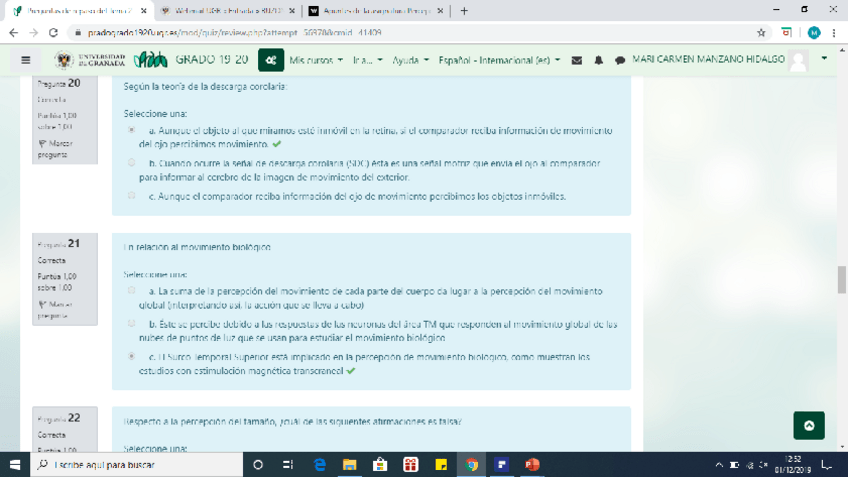This screenshot has height=477, width=848.
Task: Open the Windows Start menu
Action: (x=15, y=465)
